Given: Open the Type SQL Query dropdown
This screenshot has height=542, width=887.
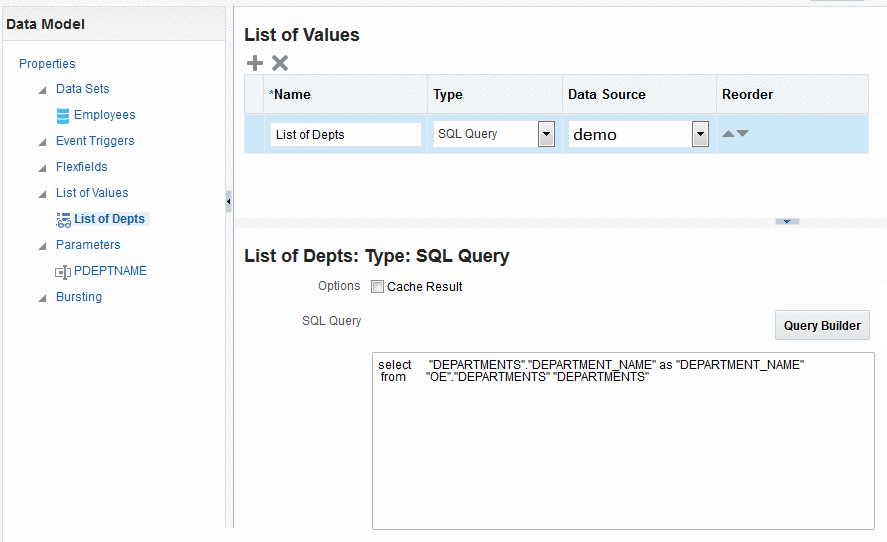Looking at the screenshot, I should click(546, 134).
